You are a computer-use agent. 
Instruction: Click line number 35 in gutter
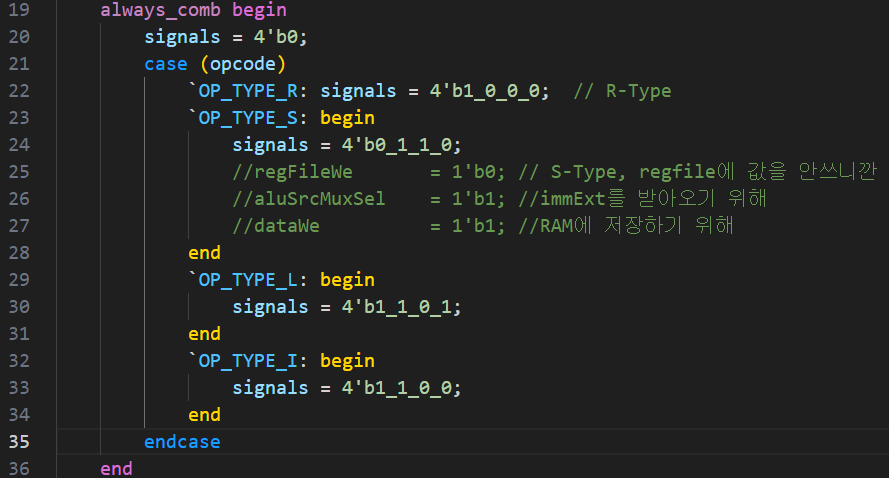pos(19,442)
